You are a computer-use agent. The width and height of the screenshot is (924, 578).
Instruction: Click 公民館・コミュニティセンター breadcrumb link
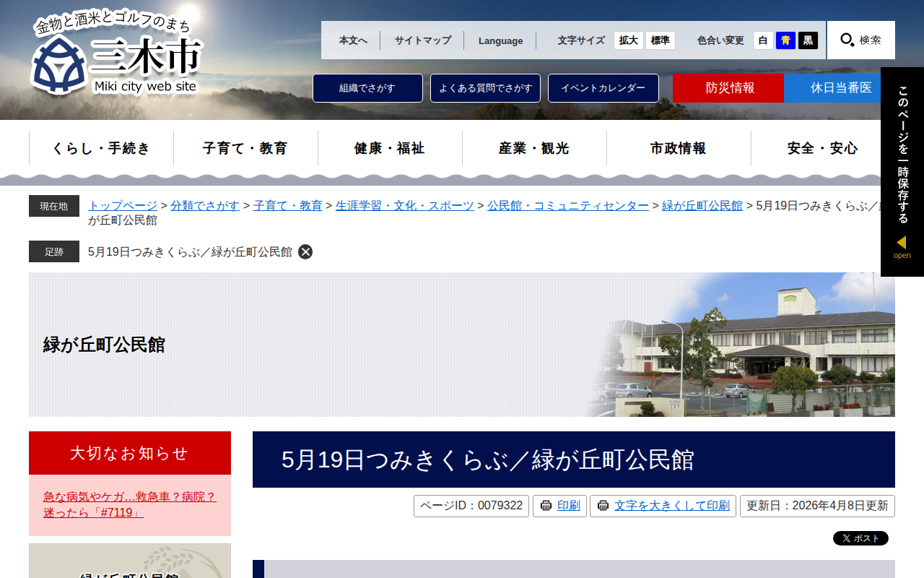[x=568, y=205]
